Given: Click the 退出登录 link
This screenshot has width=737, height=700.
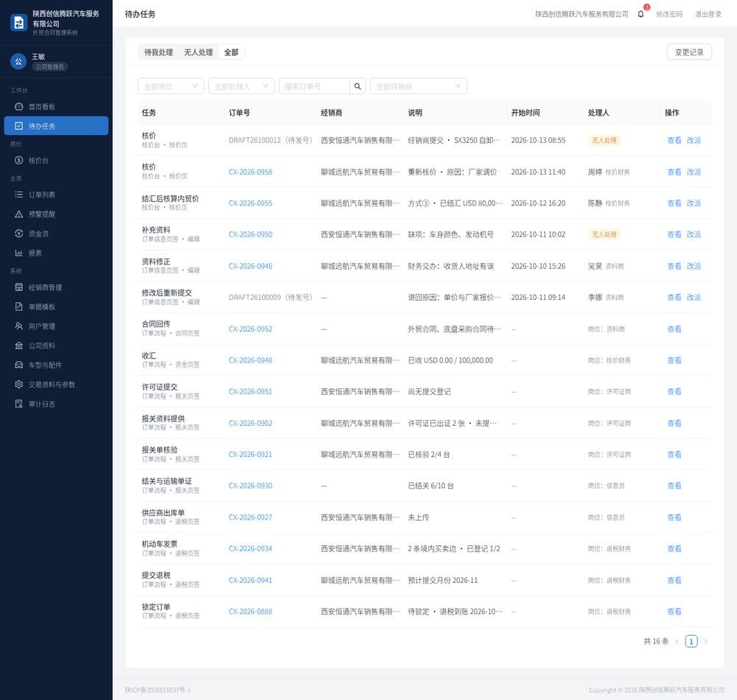Looking at the screenshot, I should (708, 14).
